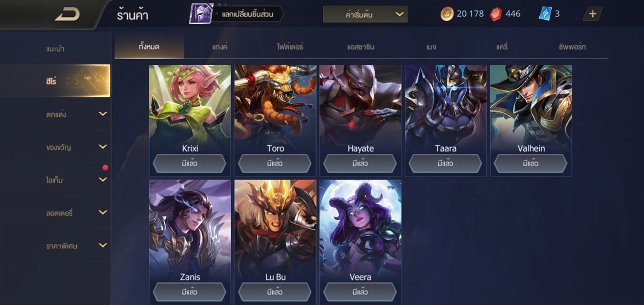
Task: Tap the gold coin currency icon
Action: pos(447,14)
